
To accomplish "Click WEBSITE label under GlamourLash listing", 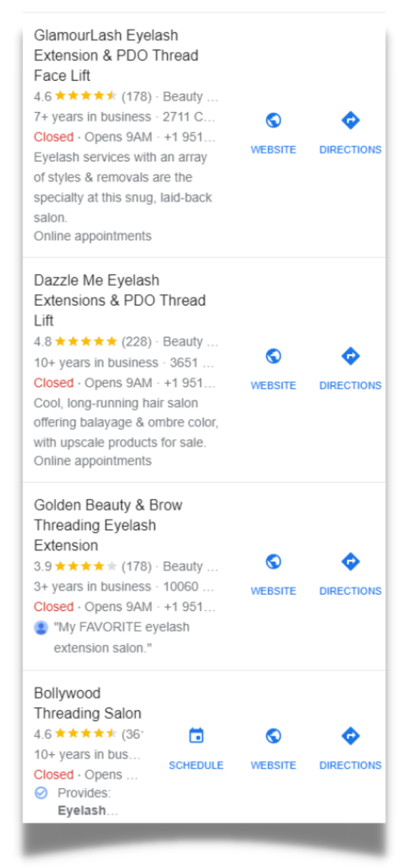I will (x=273, y=150).
